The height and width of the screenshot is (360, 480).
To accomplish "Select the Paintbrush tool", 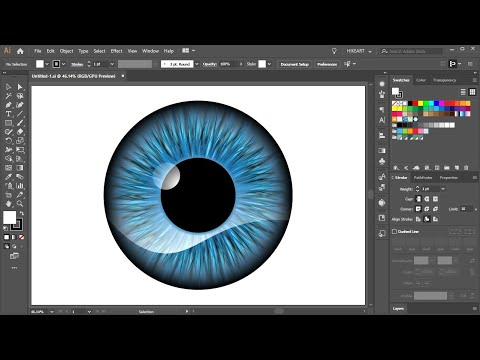I will click(20, 123).
